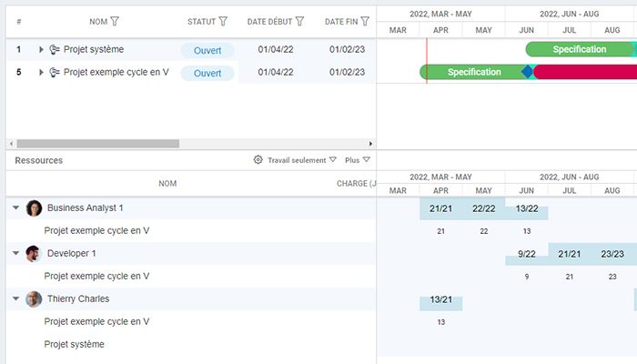
Task: Click the Ouvert status of Projet système
Action: coord(207,50)
